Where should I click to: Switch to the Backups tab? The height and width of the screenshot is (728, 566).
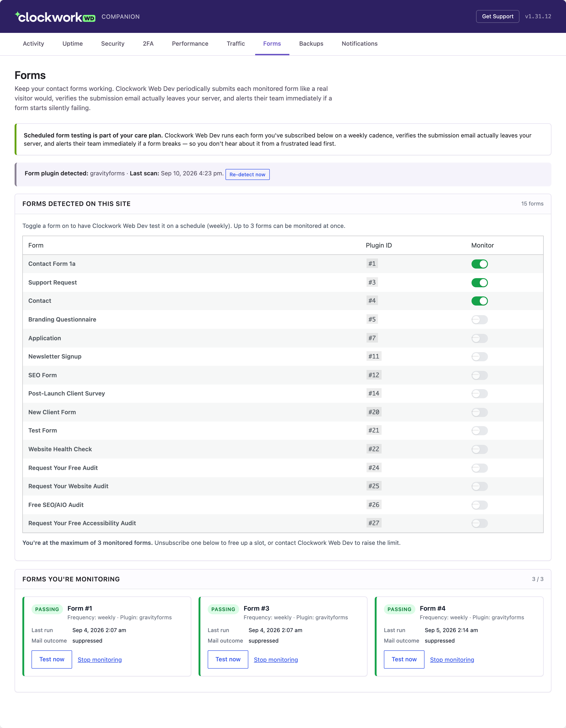pos(311,44)
